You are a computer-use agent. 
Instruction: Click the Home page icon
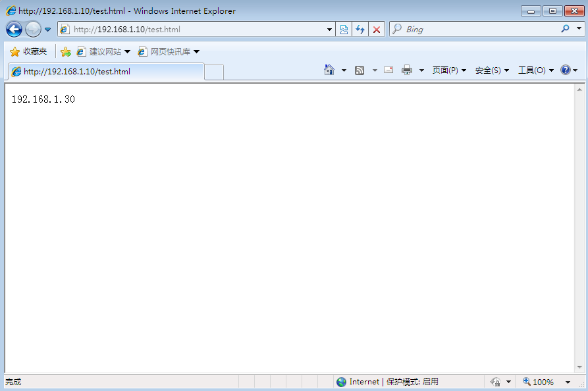pos(329,70)
